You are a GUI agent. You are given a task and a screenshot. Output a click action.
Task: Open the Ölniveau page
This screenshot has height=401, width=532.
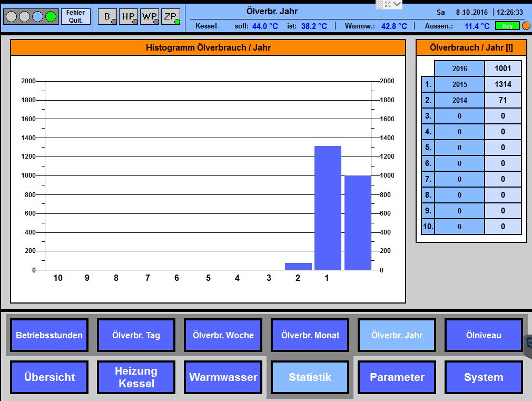pos(484,335)
